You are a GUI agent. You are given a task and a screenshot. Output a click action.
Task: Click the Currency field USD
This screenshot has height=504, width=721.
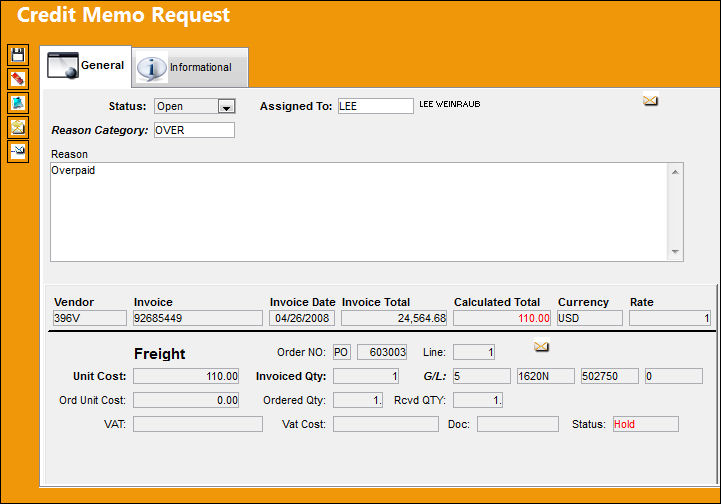[589, 318]
